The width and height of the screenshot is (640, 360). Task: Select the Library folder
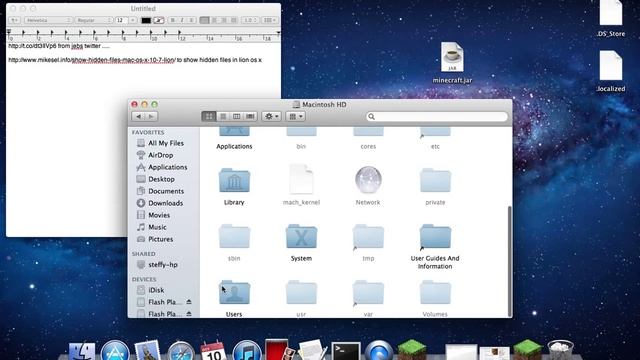(234, 181)
